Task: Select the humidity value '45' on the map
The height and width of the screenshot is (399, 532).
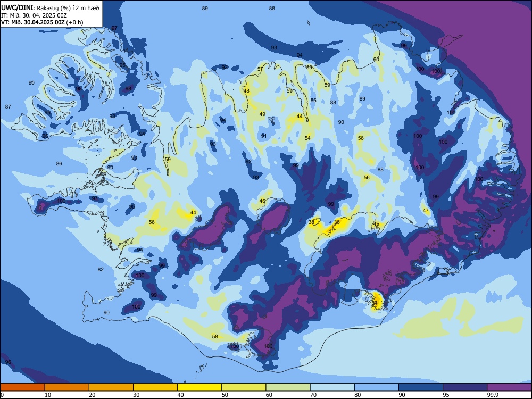Action: coord(376,224)
